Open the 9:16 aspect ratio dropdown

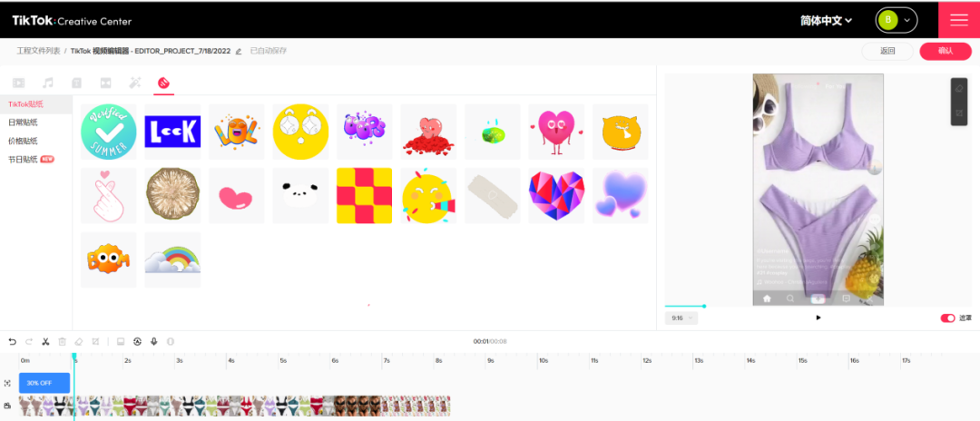(681, 318)
